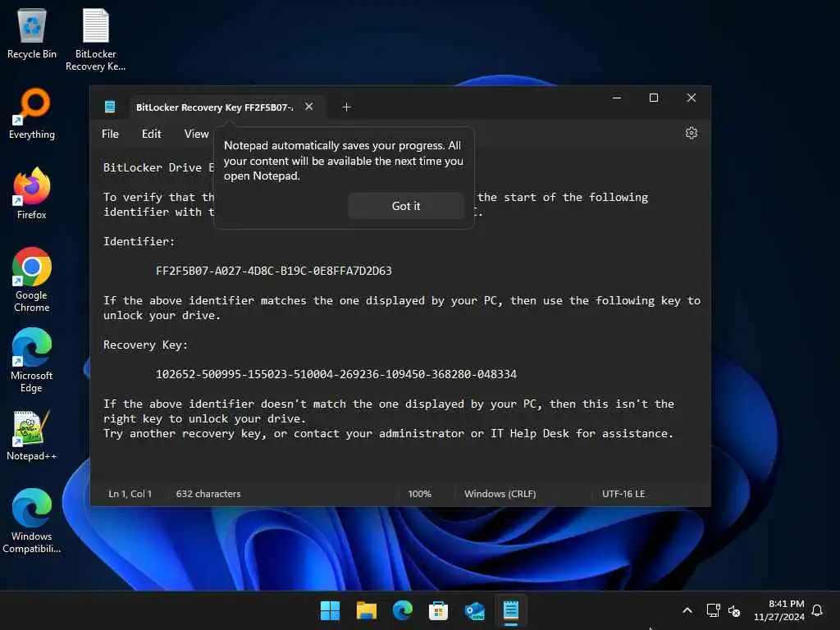The width and height of the screenshot is (840, 630).
Task: Click the 'Recovery Key:' line
Action: pos(146,345)
